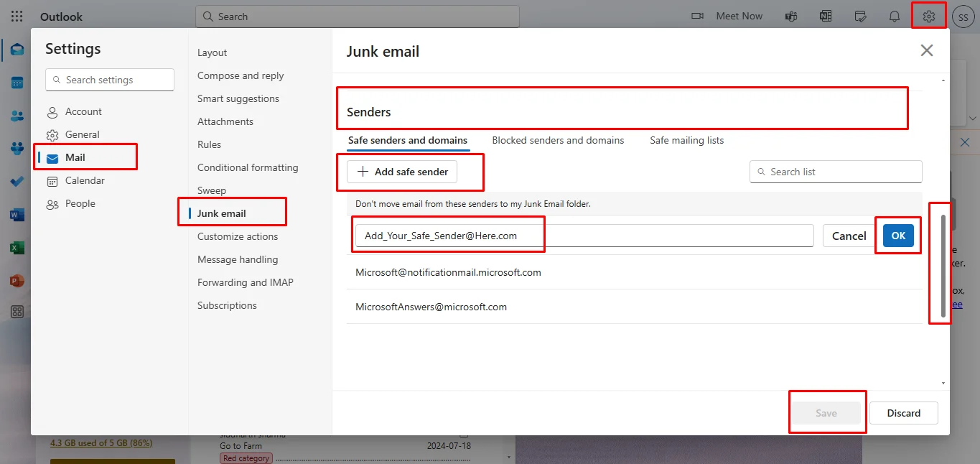Screen dimensions: 980x464
Task: Cancel the safe sender entry
Action: click(x=849, y=236)
